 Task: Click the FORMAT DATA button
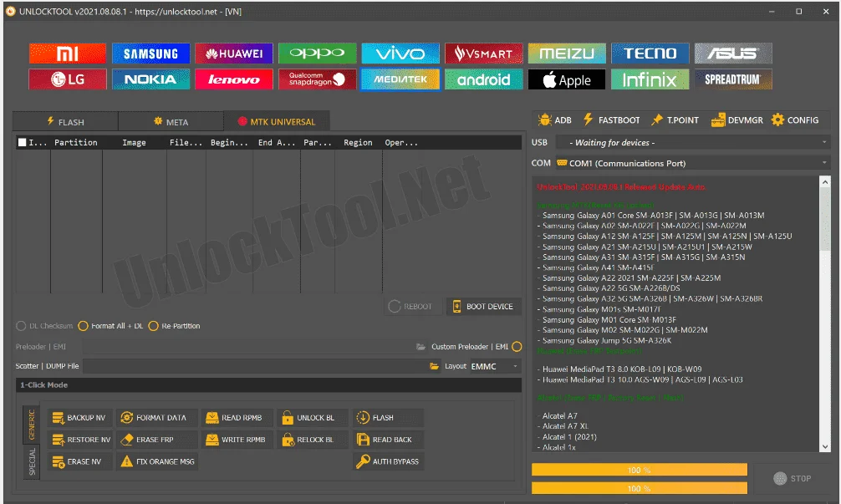pos(156,418)
